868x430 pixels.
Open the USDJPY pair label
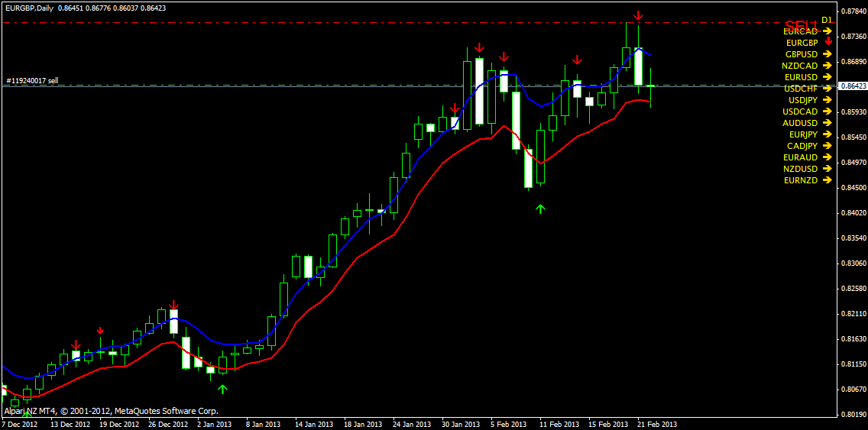click(x=803, y=100)
